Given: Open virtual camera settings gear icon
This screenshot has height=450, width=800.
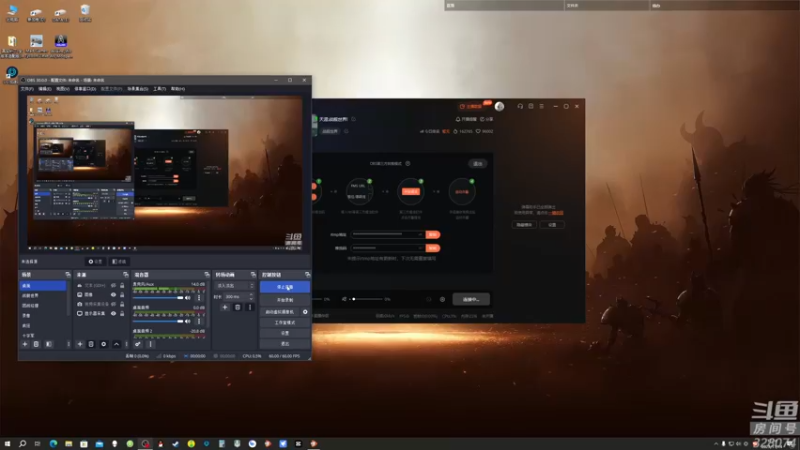Looking at the screenshot, I should point(305,312).
